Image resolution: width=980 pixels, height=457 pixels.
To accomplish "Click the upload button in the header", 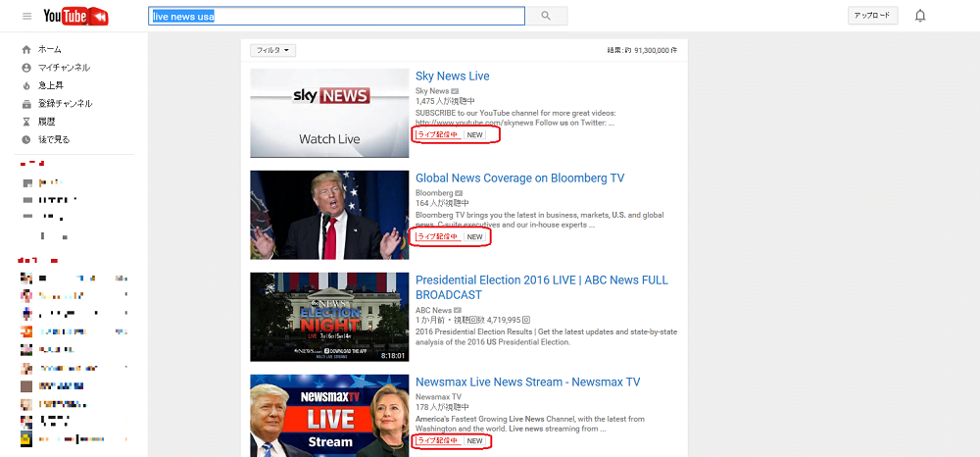I will coord(871,16).
